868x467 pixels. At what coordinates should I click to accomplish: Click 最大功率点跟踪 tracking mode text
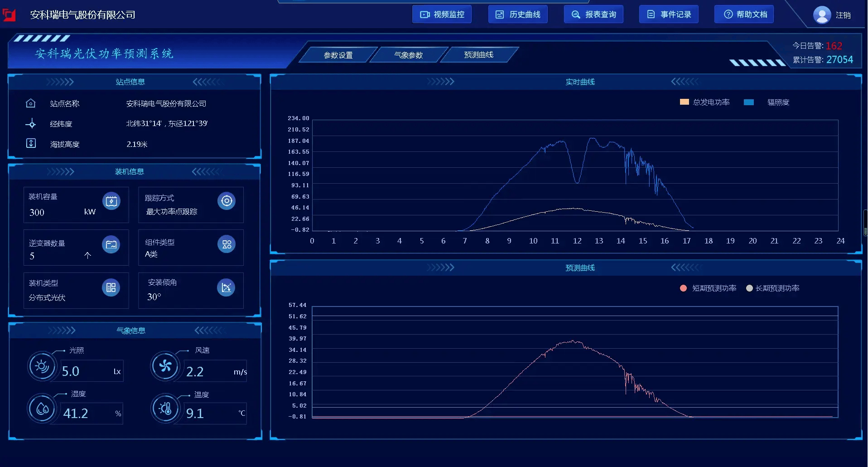(x=171, y=212)
